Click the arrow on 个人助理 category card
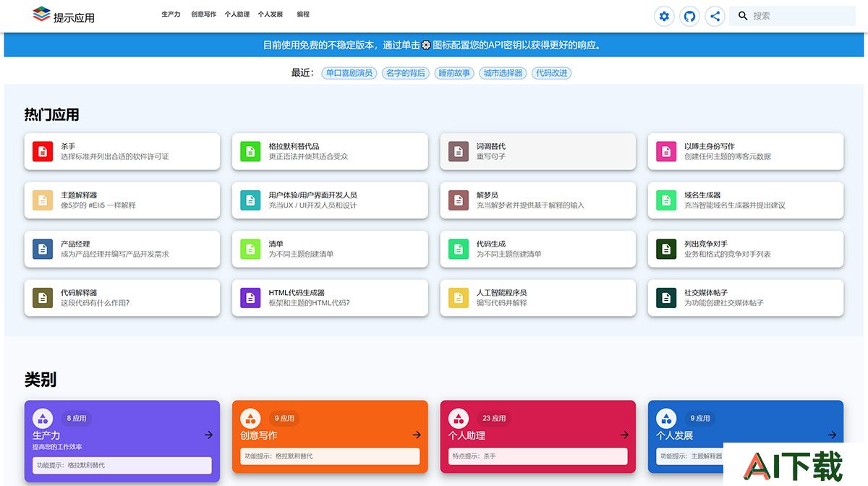The image size is (868, 486). coord(624,435)
